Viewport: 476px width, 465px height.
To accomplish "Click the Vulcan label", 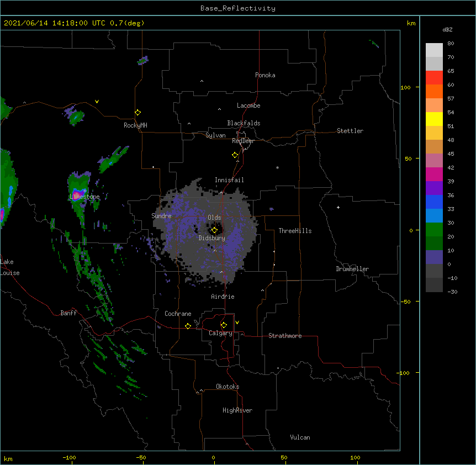I will pos(300,437).
